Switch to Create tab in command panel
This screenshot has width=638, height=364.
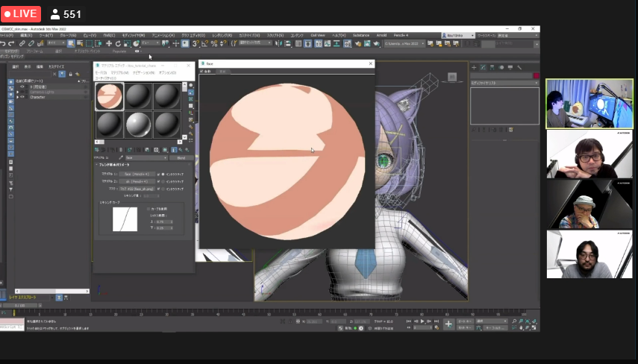tap(474, 68)
